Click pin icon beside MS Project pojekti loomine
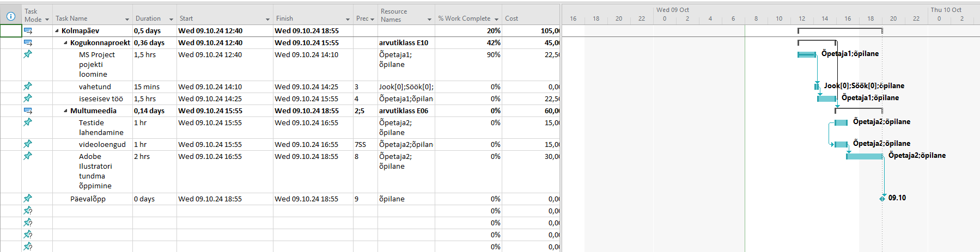This screenshot has height=252, width=980. coord(28,54)
